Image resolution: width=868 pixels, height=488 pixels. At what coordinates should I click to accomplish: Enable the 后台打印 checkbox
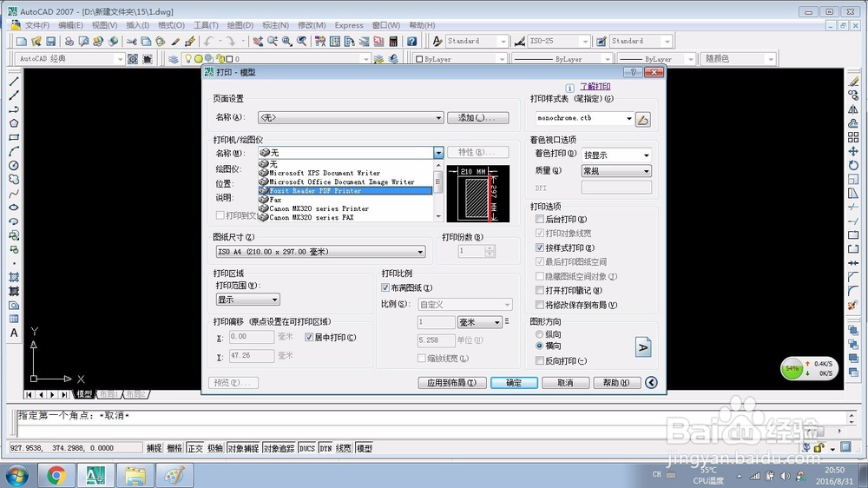(x=540, y=220)
